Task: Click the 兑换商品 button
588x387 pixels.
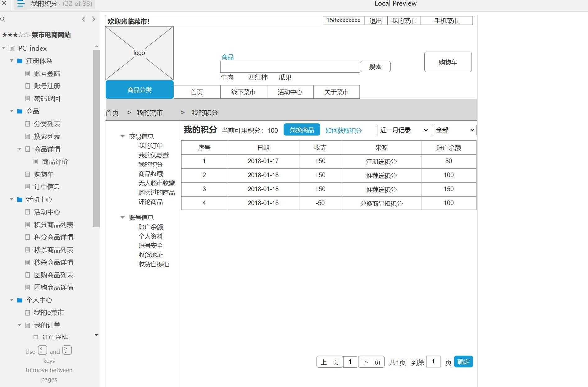Action: coord(302,130)
